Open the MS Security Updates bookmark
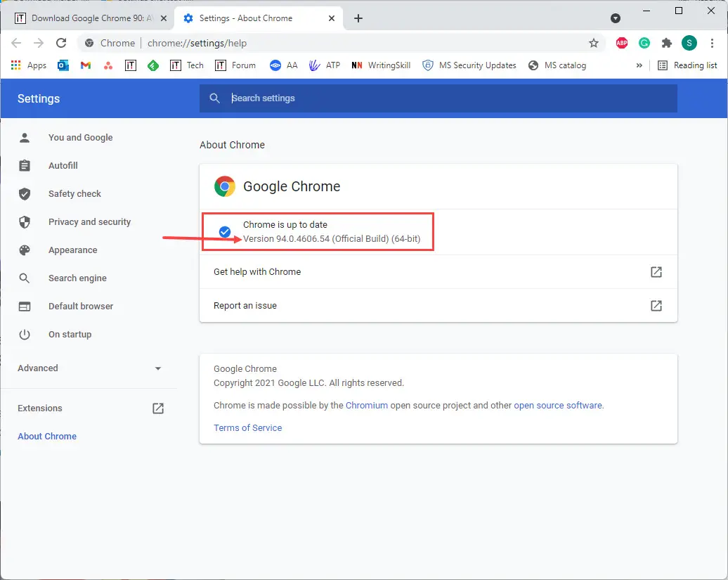 [469, 65]
